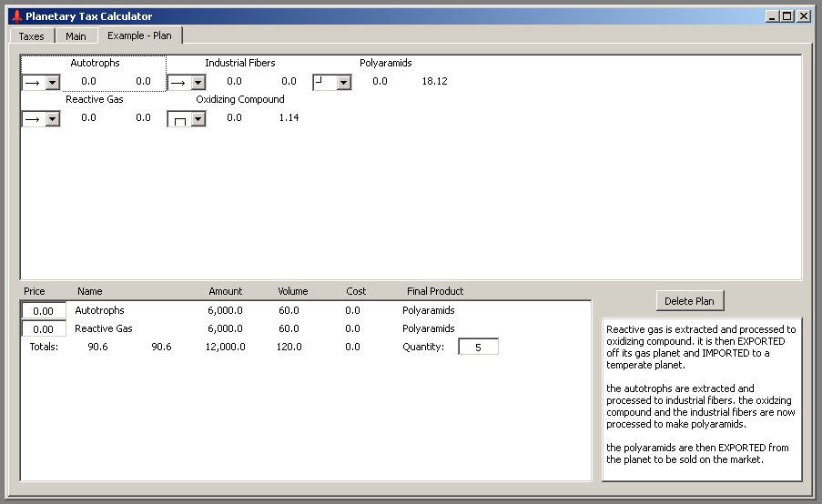This screenshot has height=504, width=822.
Task: Click inside the plan description text box
Action: click(701, 398)
